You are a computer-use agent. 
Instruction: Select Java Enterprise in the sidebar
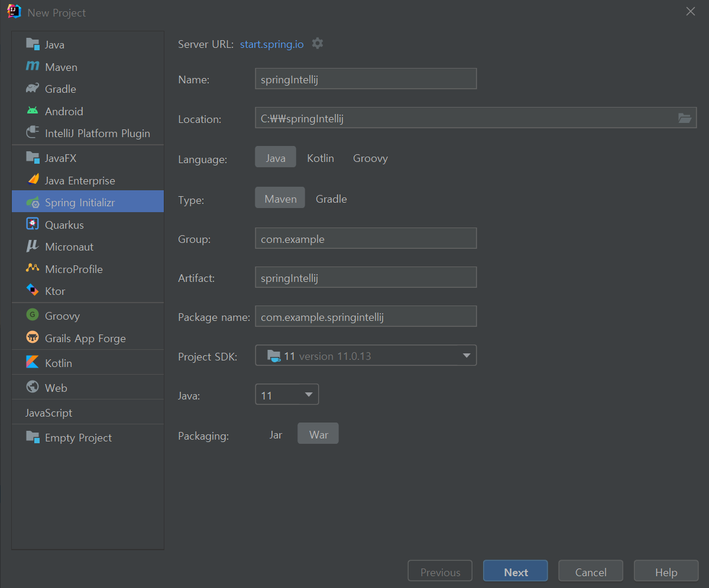pyautogui.click(x=88, y=180)
